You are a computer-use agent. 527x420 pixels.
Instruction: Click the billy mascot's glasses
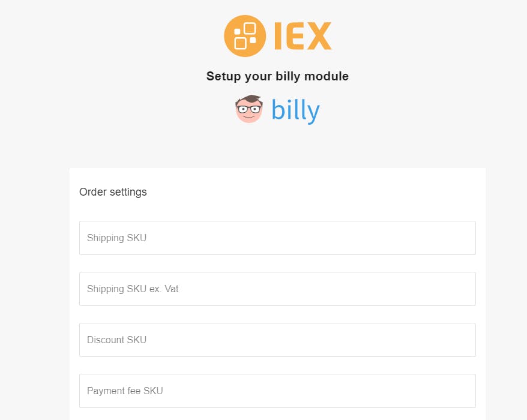point(248,109)
